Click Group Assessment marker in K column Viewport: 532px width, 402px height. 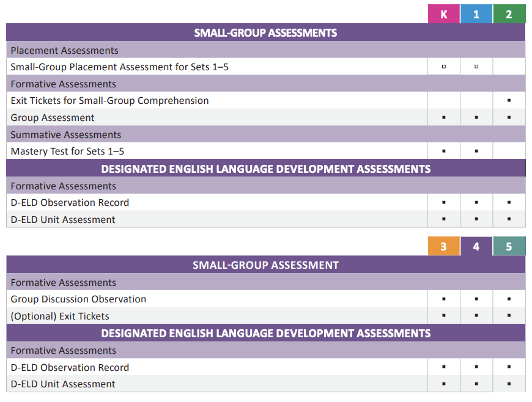point(444,117)
